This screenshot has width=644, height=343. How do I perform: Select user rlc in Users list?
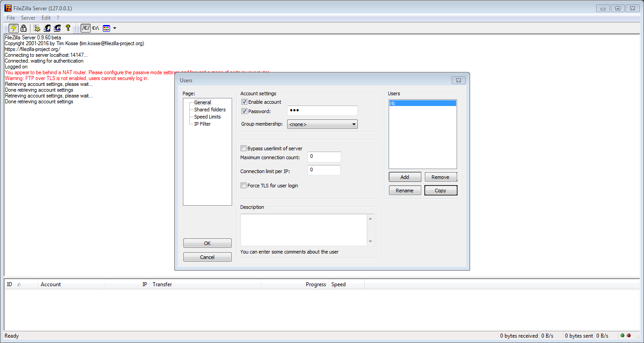(423, 103)
